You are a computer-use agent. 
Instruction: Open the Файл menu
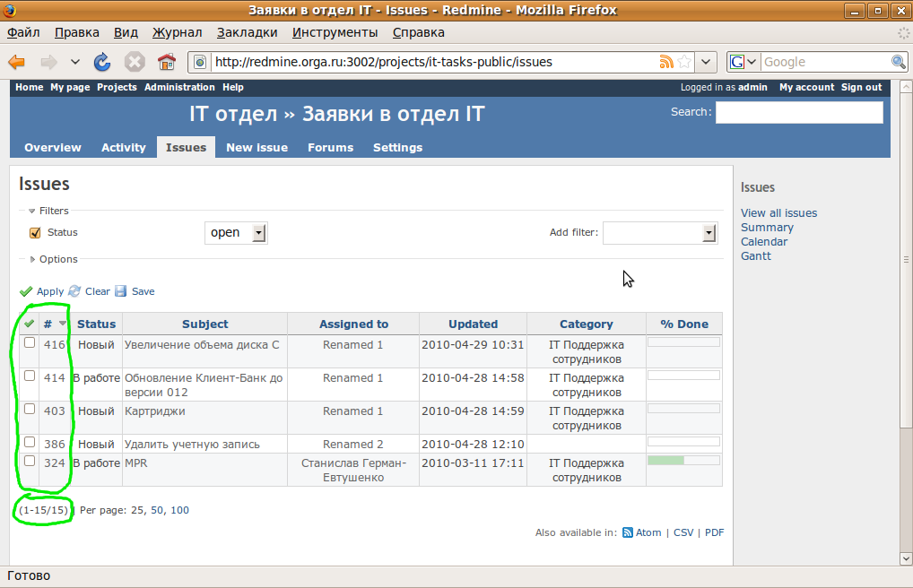23,32
